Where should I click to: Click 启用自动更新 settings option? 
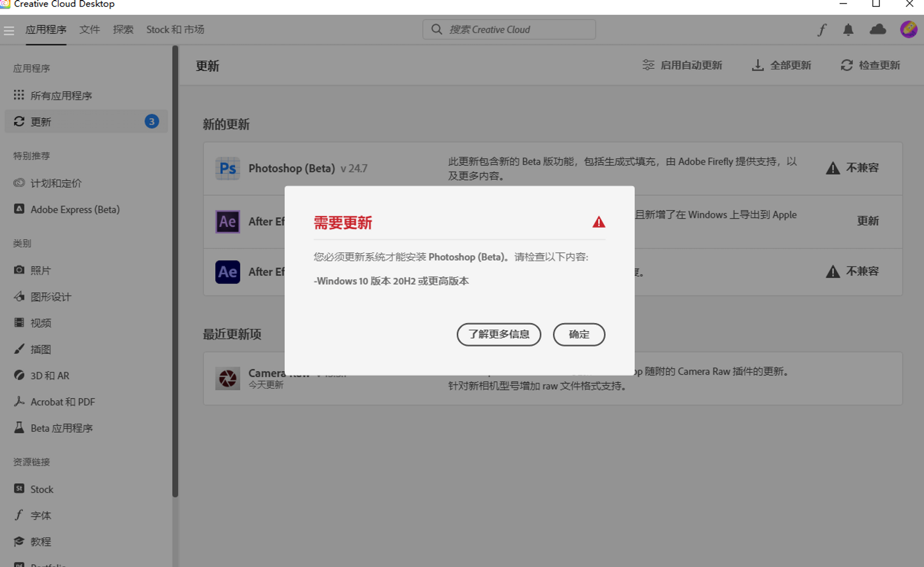point(682,65)
